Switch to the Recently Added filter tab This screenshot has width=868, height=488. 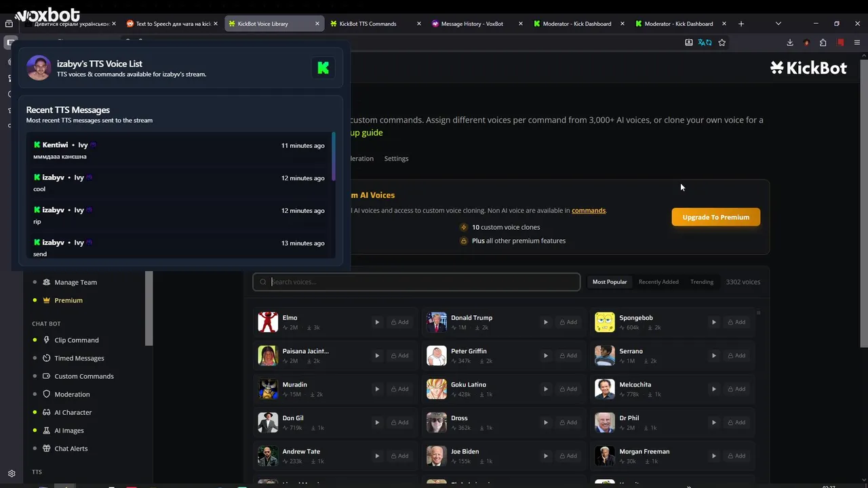pos(658,282)
